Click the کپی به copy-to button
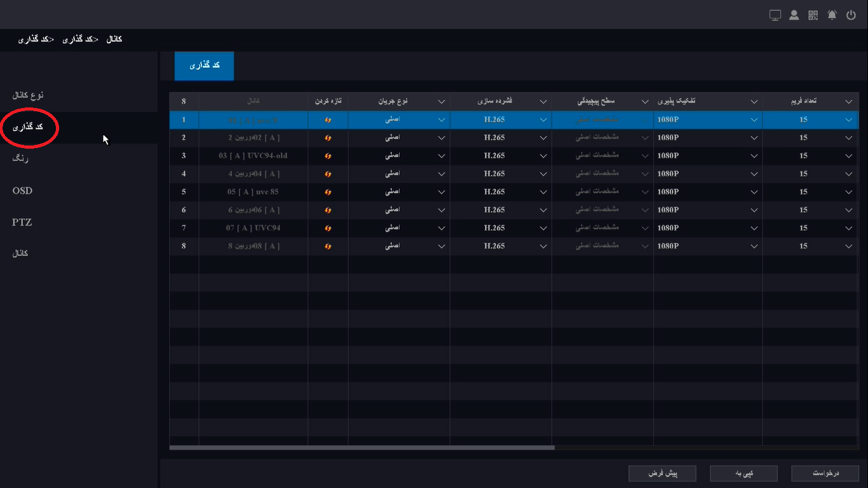The image size is (868, 488). pos(743,473)
